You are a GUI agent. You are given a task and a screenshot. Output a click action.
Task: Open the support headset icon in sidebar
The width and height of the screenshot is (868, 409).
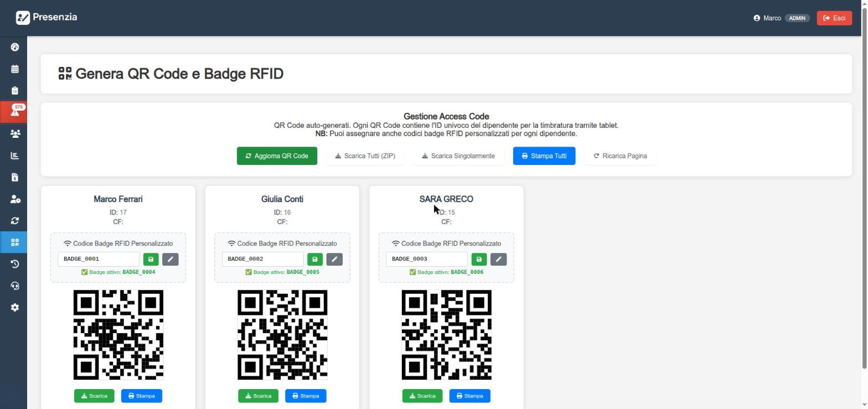pyautogui.click(x=15, y=286)
